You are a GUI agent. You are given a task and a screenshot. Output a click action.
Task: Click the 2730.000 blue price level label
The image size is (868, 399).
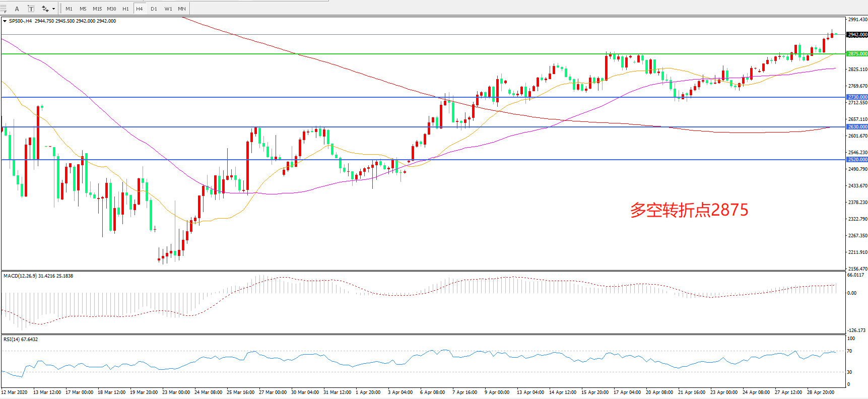857,97
